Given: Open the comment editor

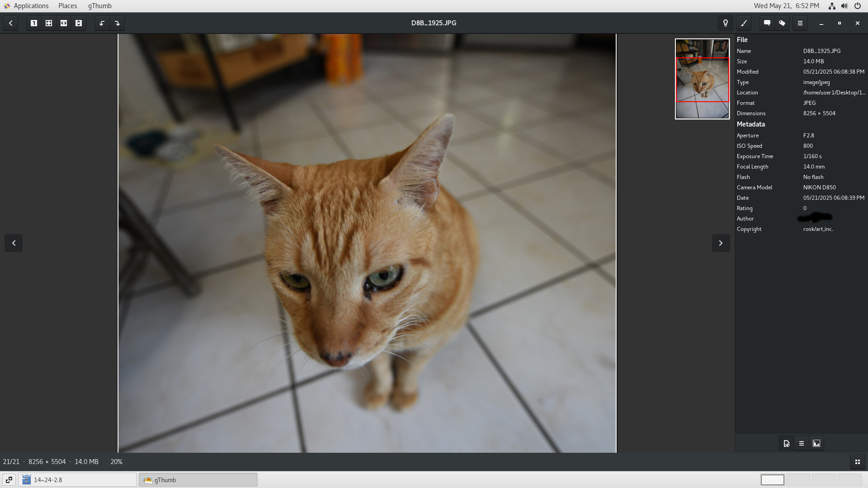Looking at the screenshot, I should (767, 23).
